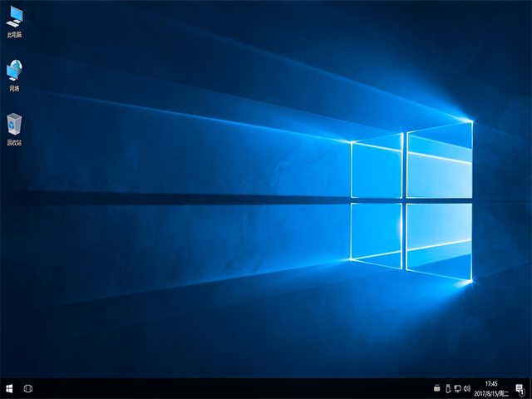Click the 此电脑 label under the computer icon
Screen dimensions: 532x399
[14, 35]
